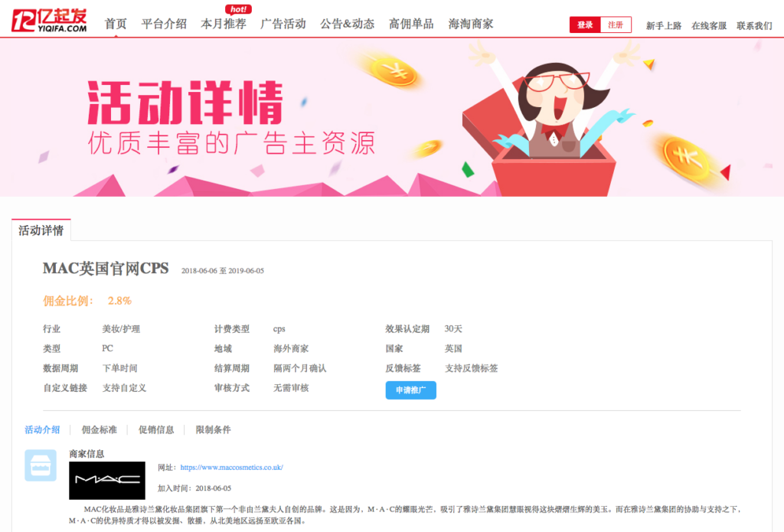The width and height of the screenshot is (784, 532).
Task: Click the data cycle value 下单时间
Action: (120, 368)
